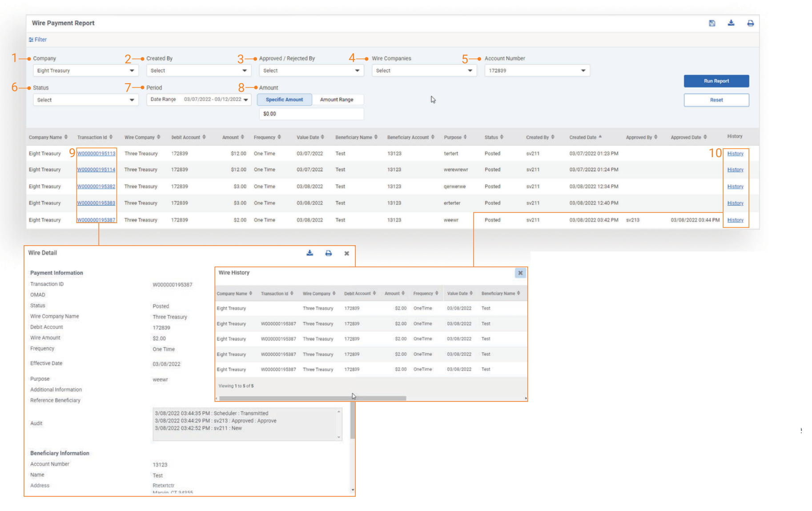The width and height of the screenshot is (812, 511).
Task: Close the Wire Detail panel
Action: pos(346,253)
